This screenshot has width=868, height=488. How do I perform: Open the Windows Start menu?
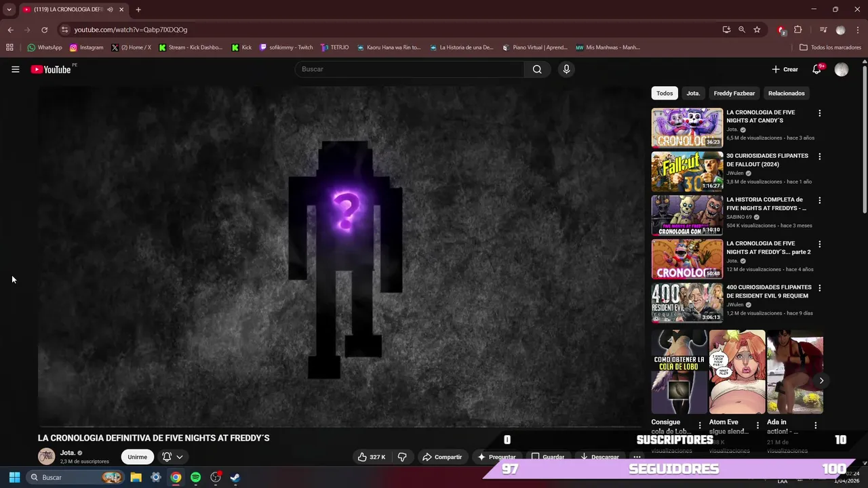pyautogui.click(x=14, y=477)
